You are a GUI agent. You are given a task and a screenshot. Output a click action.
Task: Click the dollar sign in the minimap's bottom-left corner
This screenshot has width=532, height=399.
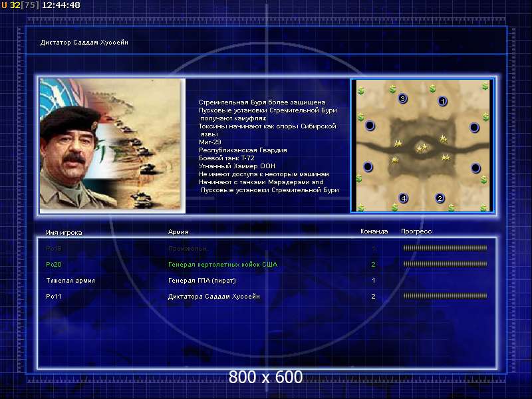click(360, 207)
